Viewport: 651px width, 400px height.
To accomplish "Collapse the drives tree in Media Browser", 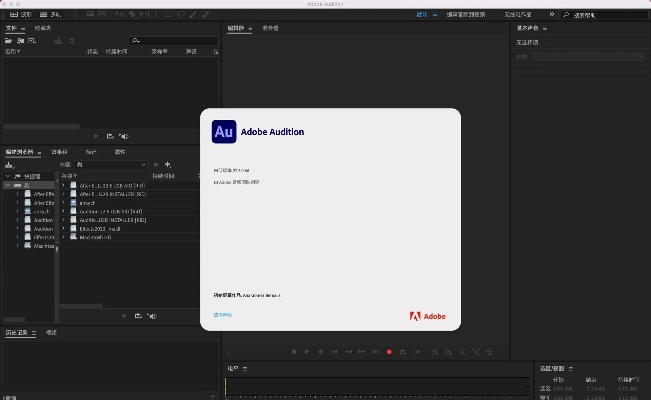I will (6, 185).
